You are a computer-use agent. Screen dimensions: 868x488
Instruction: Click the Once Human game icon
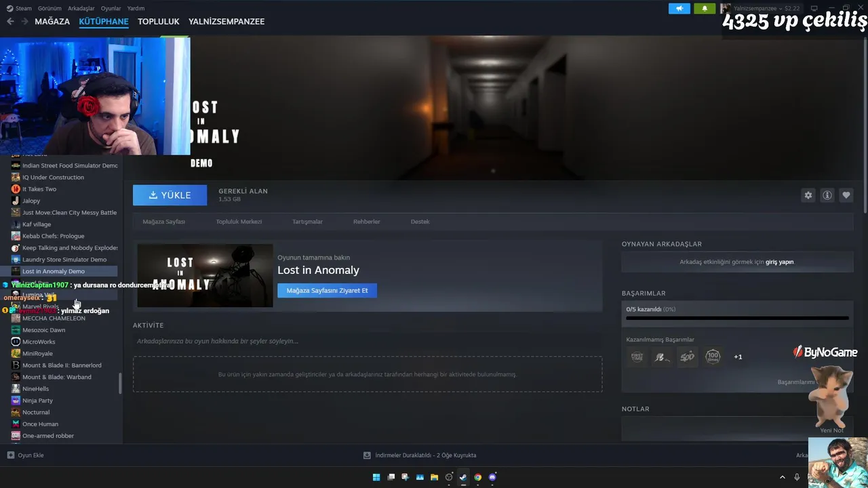(16, 424)
